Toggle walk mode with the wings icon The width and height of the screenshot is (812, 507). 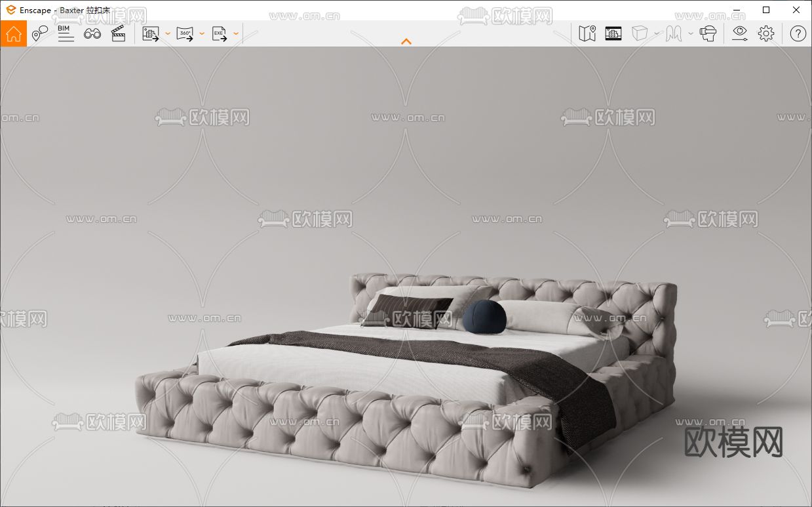(x=673, y=33)
